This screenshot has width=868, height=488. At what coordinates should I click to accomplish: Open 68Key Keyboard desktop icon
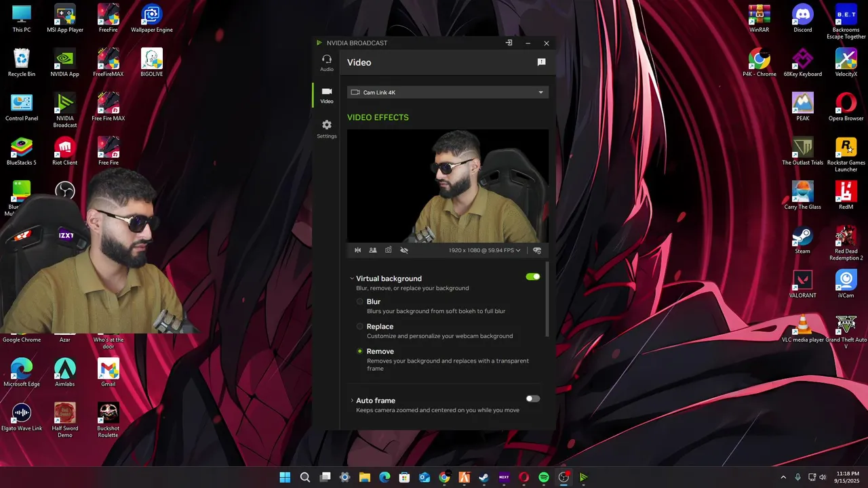[x=803, y=63]
